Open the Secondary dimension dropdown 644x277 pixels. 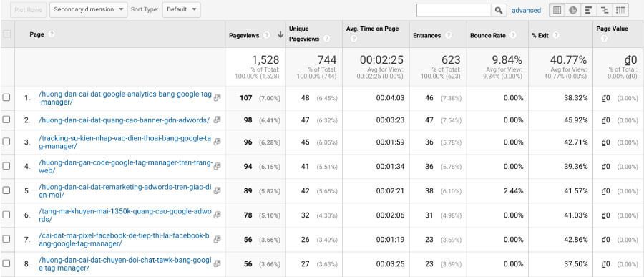pyautogui.click(x=88, y=9)
